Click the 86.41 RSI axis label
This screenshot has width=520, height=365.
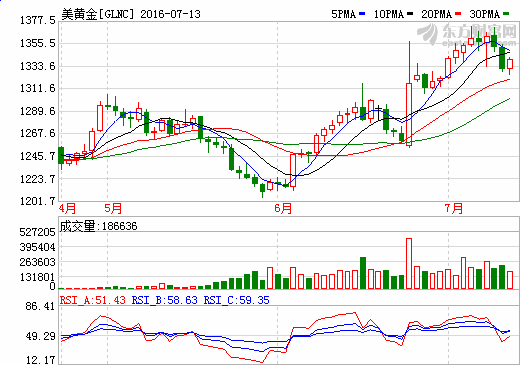click(x=40, y=306)
